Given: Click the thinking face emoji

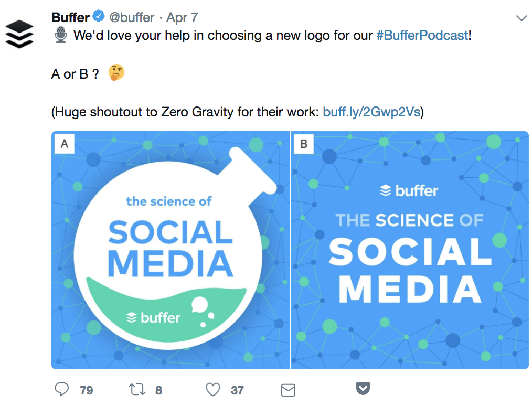Looking at the screenshot, I should point(116,73).
